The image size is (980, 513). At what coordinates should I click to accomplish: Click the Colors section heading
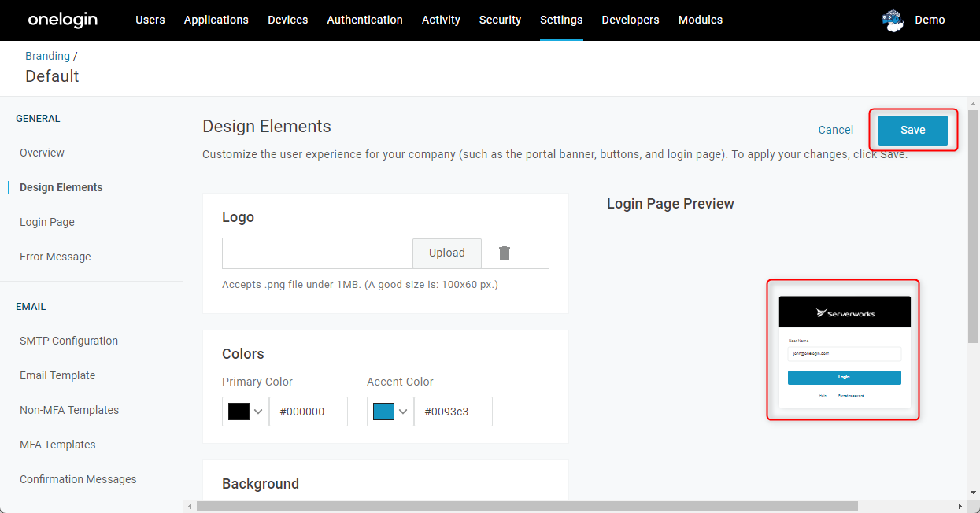tap(243, 354)
